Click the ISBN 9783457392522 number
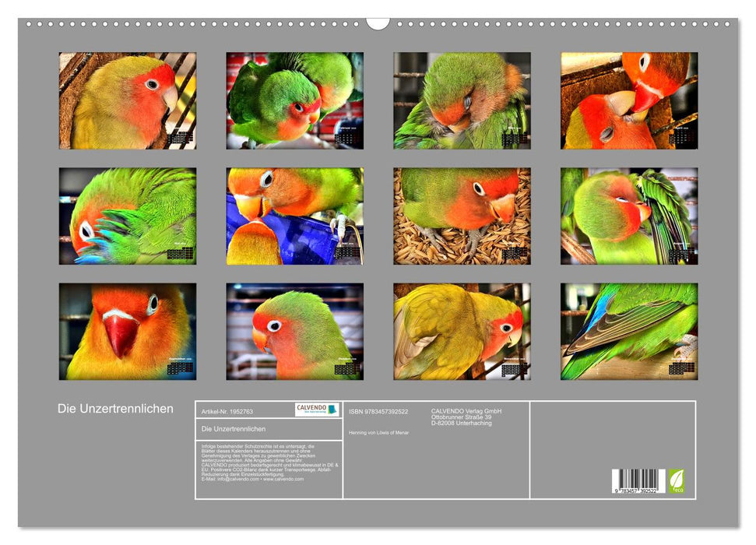This screenshot has height=545, width=756. [x=378, y=411]
